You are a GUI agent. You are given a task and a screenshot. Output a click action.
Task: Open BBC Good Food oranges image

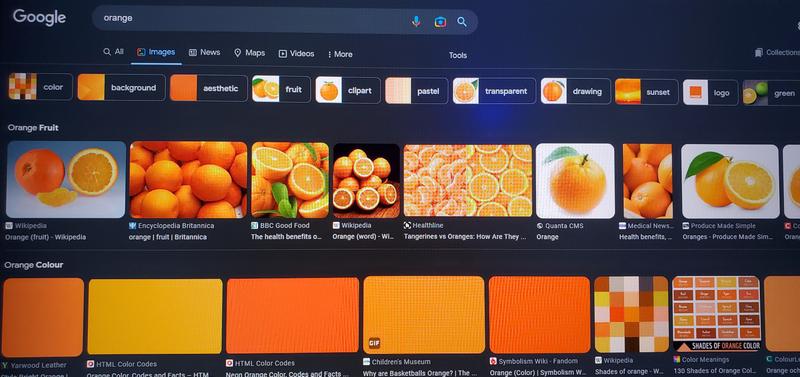pos(290,180)
